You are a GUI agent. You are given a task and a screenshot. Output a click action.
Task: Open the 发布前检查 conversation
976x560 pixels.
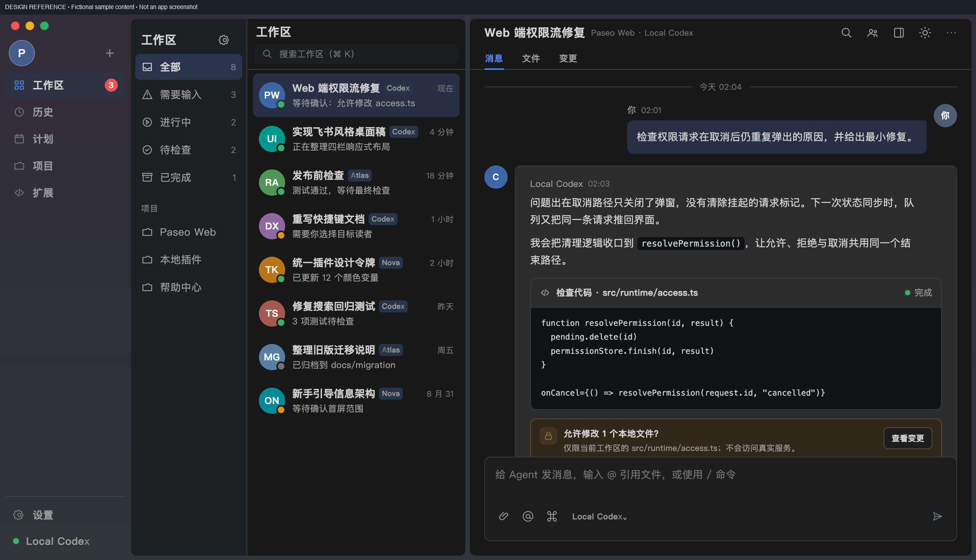coord(356,182)
